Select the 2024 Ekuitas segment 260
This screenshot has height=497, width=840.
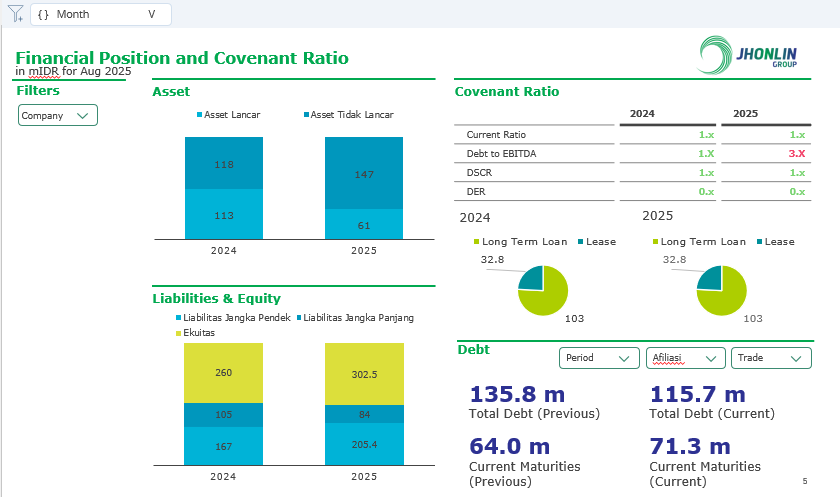pyautogui.click(x=223, y=373)
